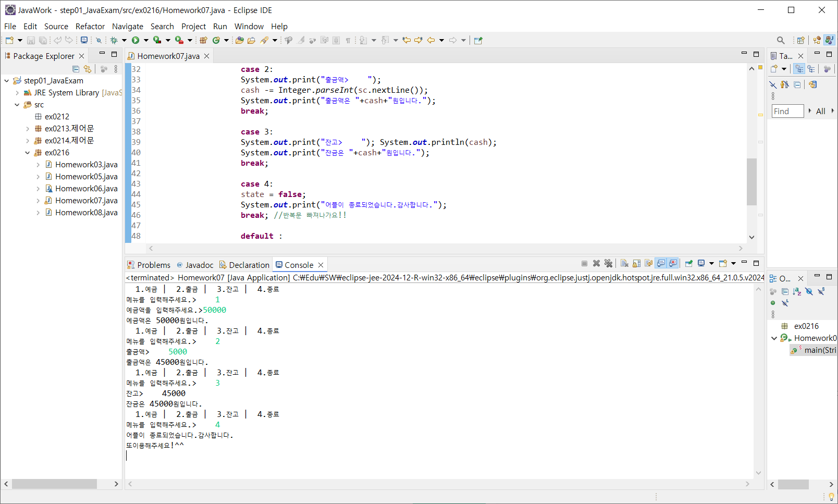Toggle Link with Editor in Package Explorer
The image size is (838, 504).
tap(88, 69)
